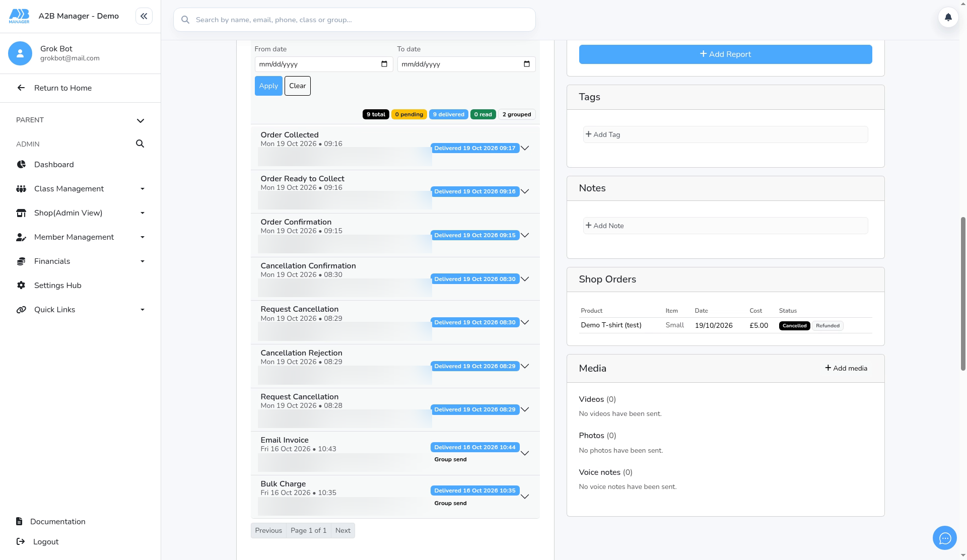Open the notifications bell

pyautogui.click(x=948, y=17)
